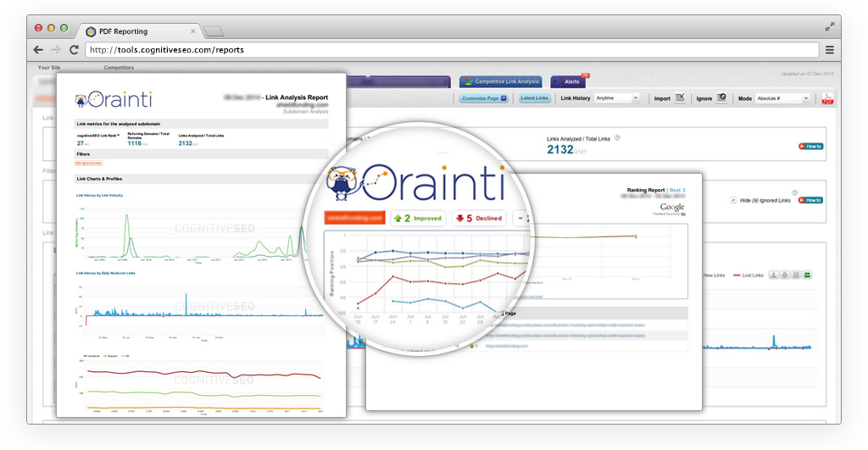
Task: Click the Updated on 07 Dec 2014 text
Action: point(807,74)
